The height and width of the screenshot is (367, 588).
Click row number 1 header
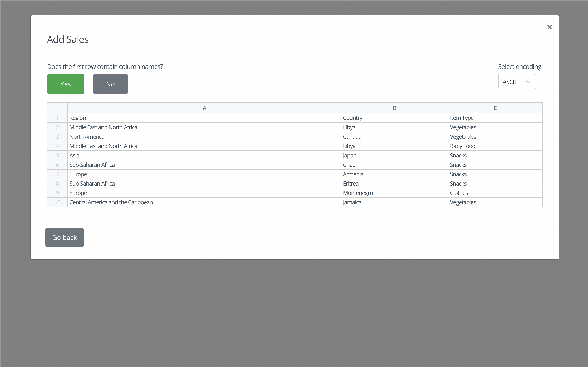tap(57, 118)
